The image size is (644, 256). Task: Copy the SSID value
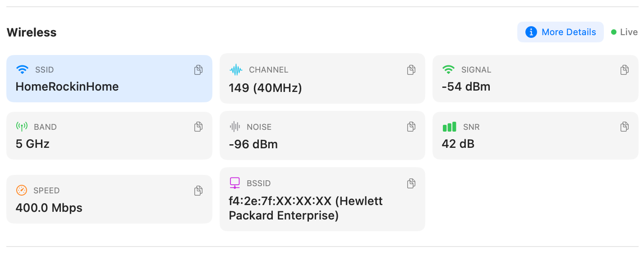(x=198, y=70)
